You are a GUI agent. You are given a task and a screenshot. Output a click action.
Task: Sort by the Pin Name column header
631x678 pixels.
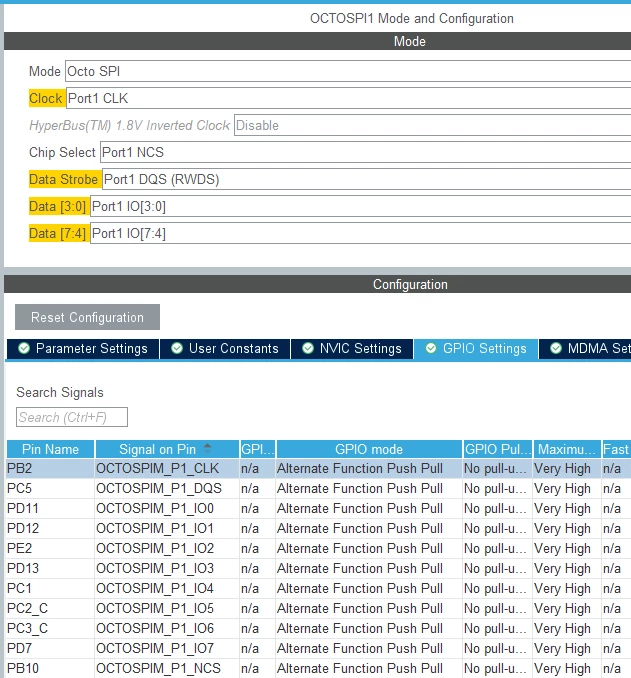51,449
